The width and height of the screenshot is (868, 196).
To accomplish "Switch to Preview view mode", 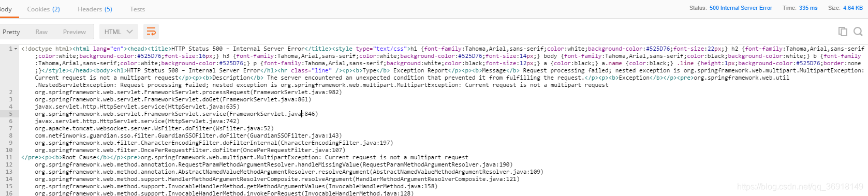I will coord(75,32).
